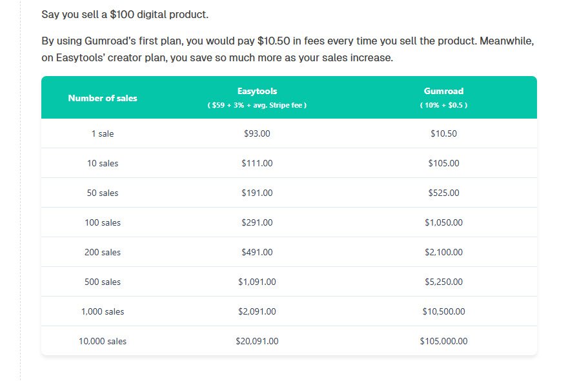Select the $105,000.00 Gumroad cell

443,341
